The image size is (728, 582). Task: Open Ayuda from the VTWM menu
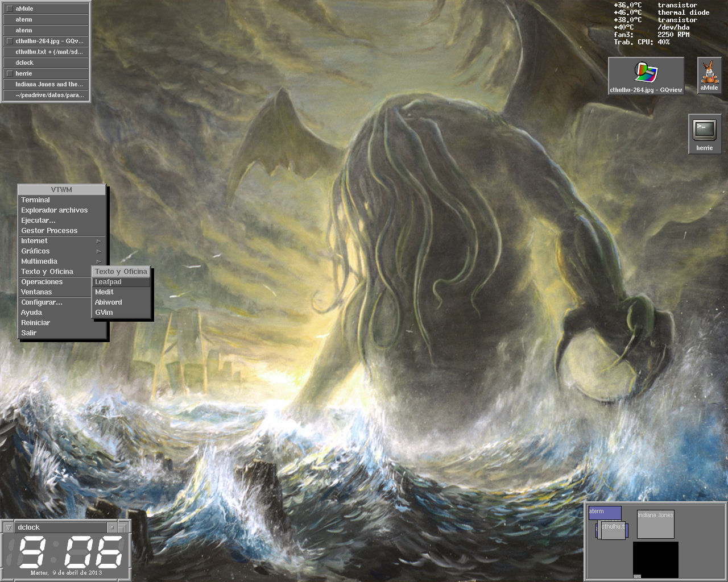(55, 313)
